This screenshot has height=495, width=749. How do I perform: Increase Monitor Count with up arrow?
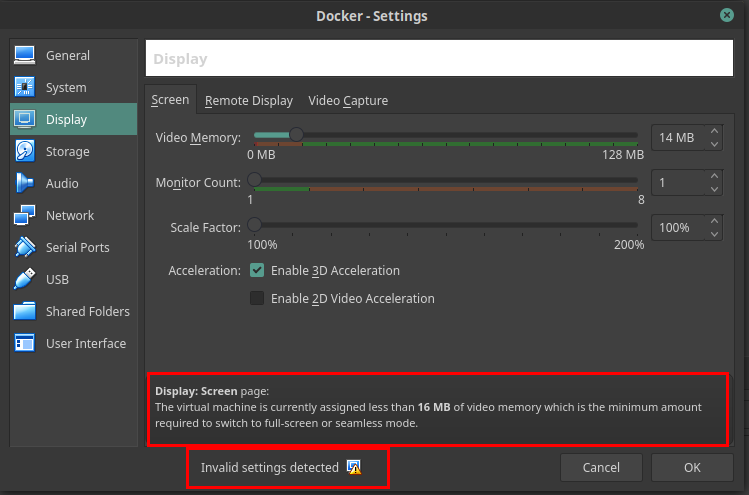pyautogui.click(x=714, y=176)
